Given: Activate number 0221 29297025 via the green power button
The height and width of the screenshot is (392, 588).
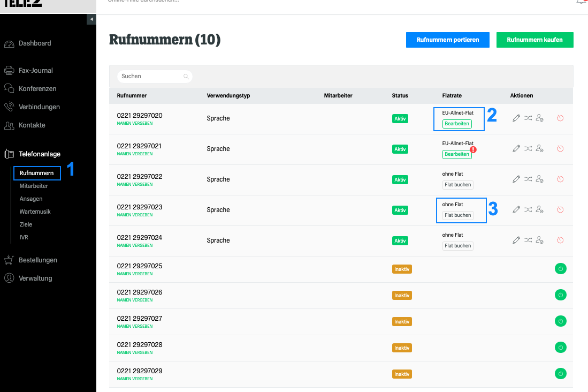Looking at the screenshot, I should (561, 268).
